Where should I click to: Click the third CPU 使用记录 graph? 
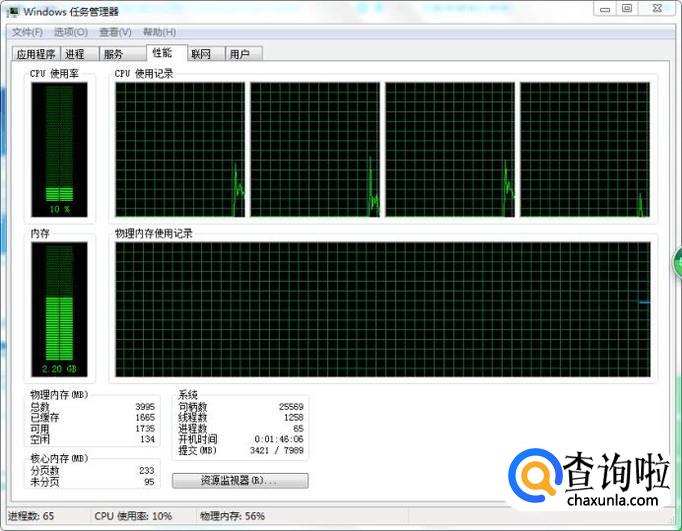coord(450,149)
